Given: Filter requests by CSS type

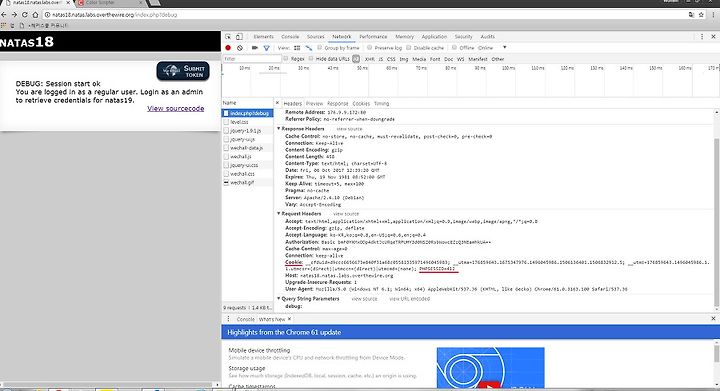Looking at the screenshot, I should pos(391,59).
